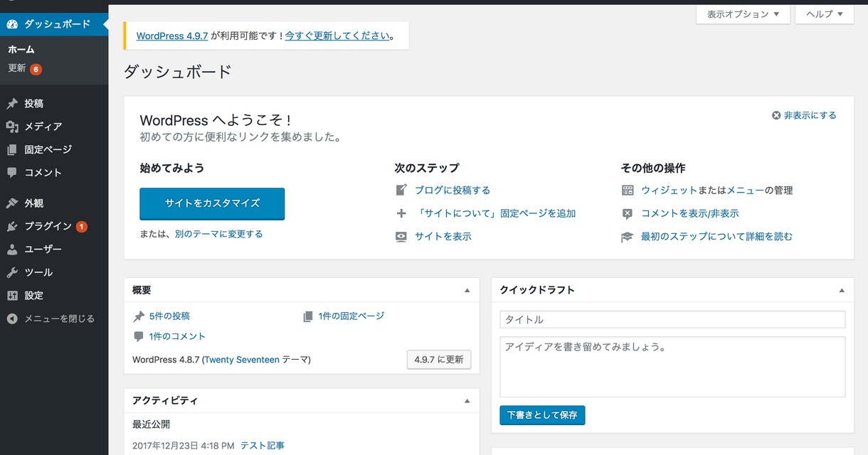
Task: Click the dashboard gauge icon in sidebar
Action: pos(12,24)
